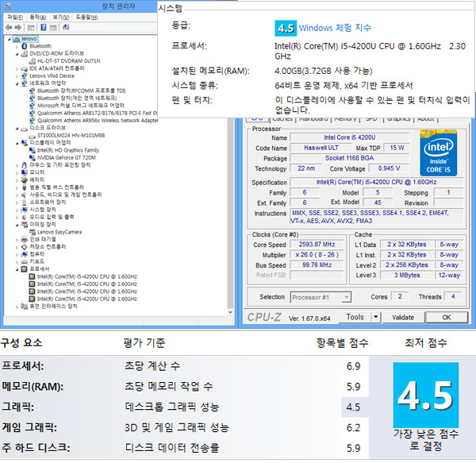Click Device Manager scrollbar down arrow
Image resolution: width=476 pixels, height=463 pixels.
(x=230, y=312)
